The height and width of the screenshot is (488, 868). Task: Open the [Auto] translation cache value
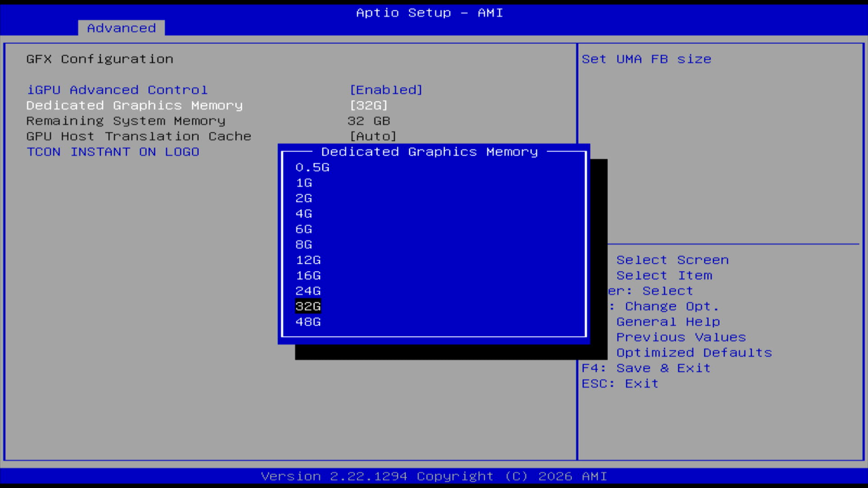click(373, 136)
